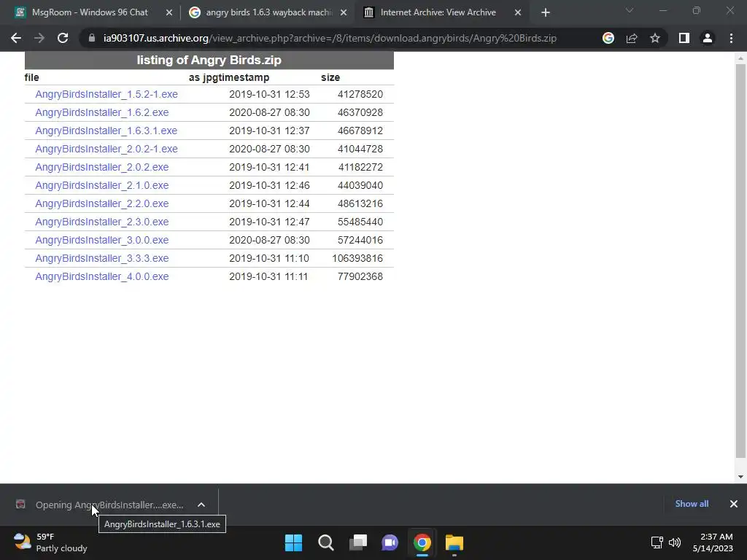Reload the current page
Screen dimensions: 747x560
pyautogui.click(x=63, y=38)
